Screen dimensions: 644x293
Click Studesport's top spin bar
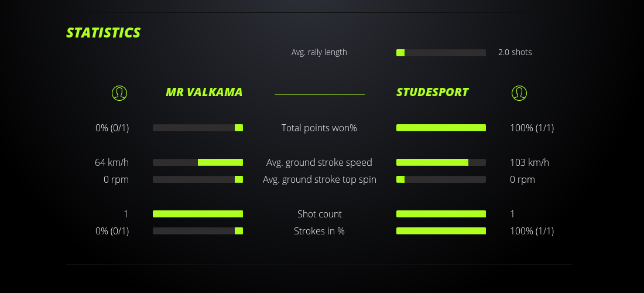pos(441,179)
